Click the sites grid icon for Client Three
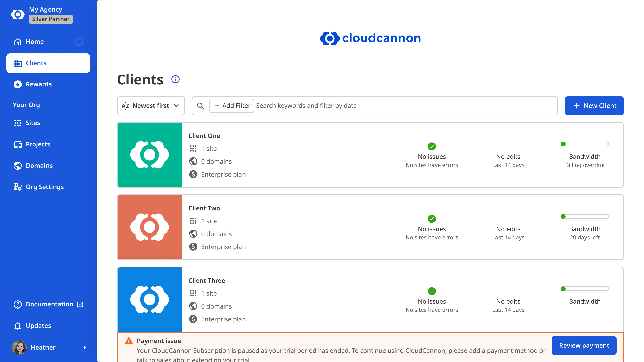The image size is (644, 362). tap(193, 293)
